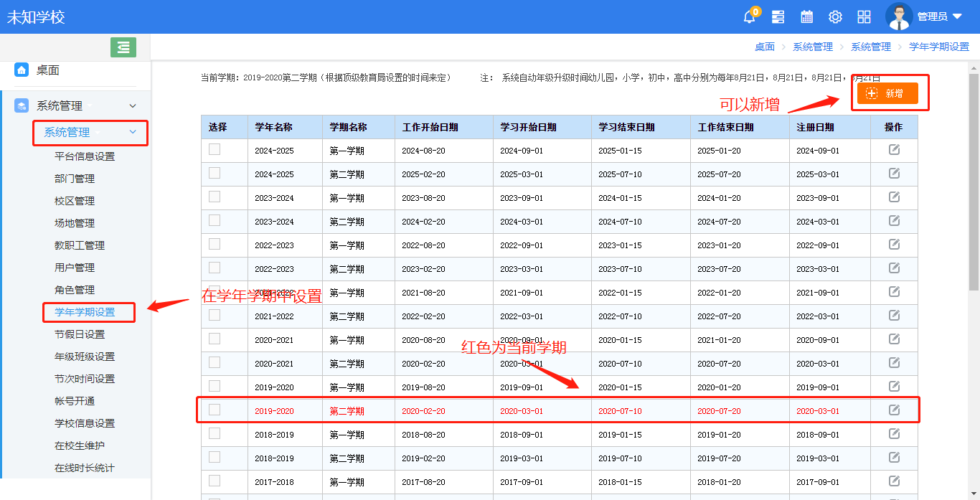
Task: Open the notification bell icon
Action: (x=750, y=17)
